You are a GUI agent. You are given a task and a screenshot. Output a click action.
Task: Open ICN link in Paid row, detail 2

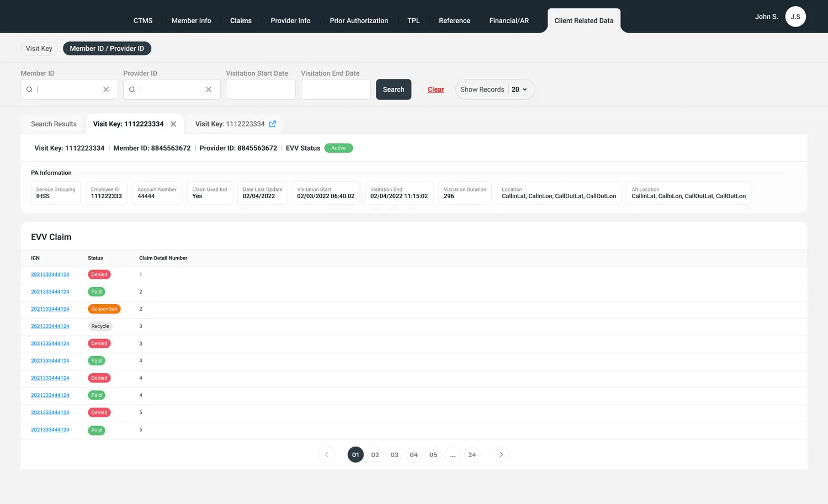[x=50, y=291]
